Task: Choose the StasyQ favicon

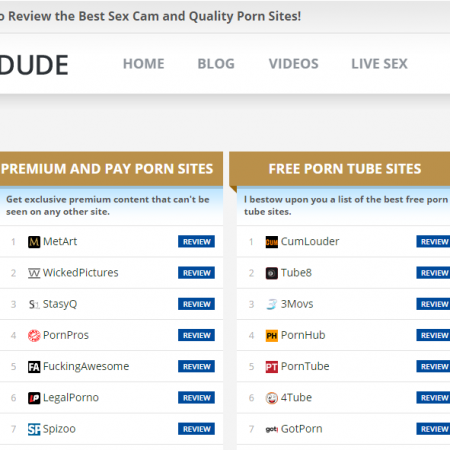Action: [x=34, y=304]
